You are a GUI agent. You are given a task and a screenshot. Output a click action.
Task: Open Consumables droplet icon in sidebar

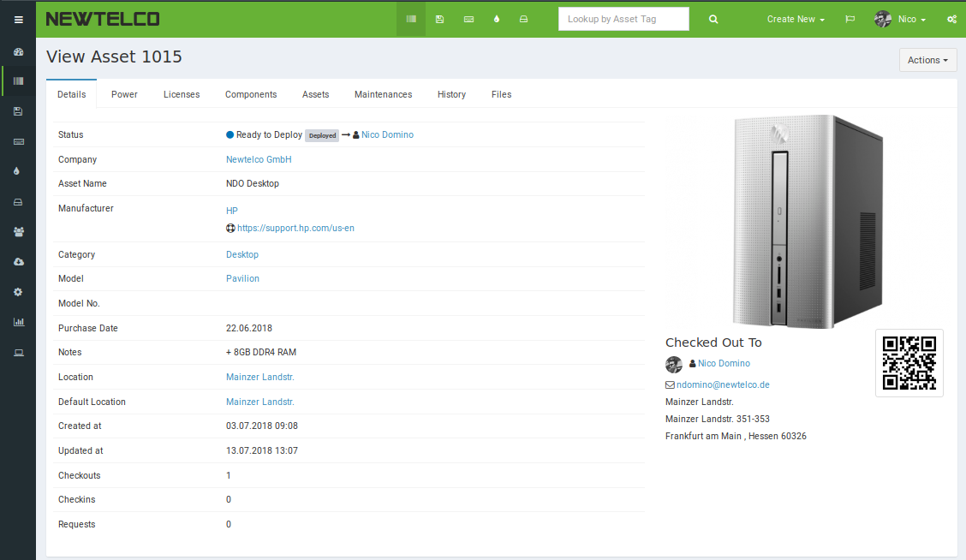[16, 171]
